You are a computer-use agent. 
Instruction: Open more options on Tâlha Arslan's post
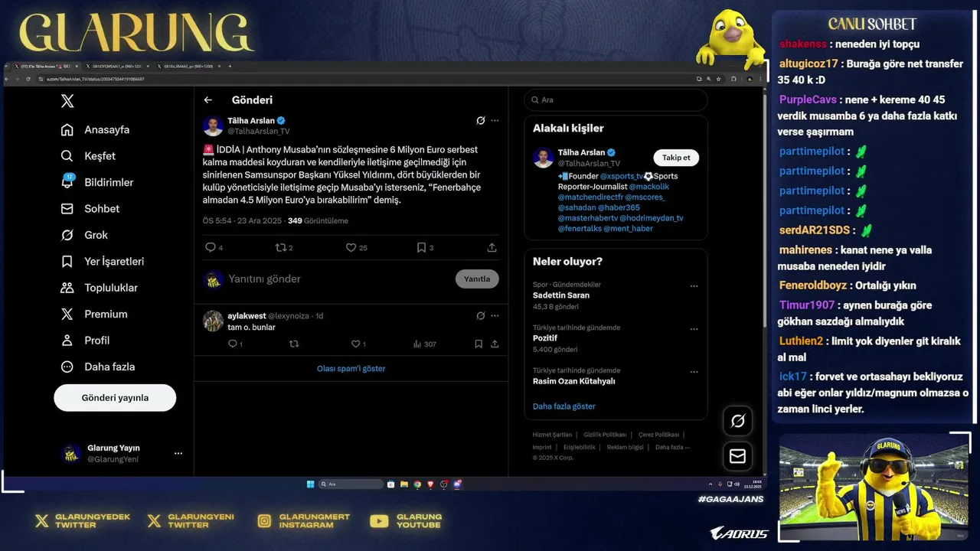pos(495,121)
